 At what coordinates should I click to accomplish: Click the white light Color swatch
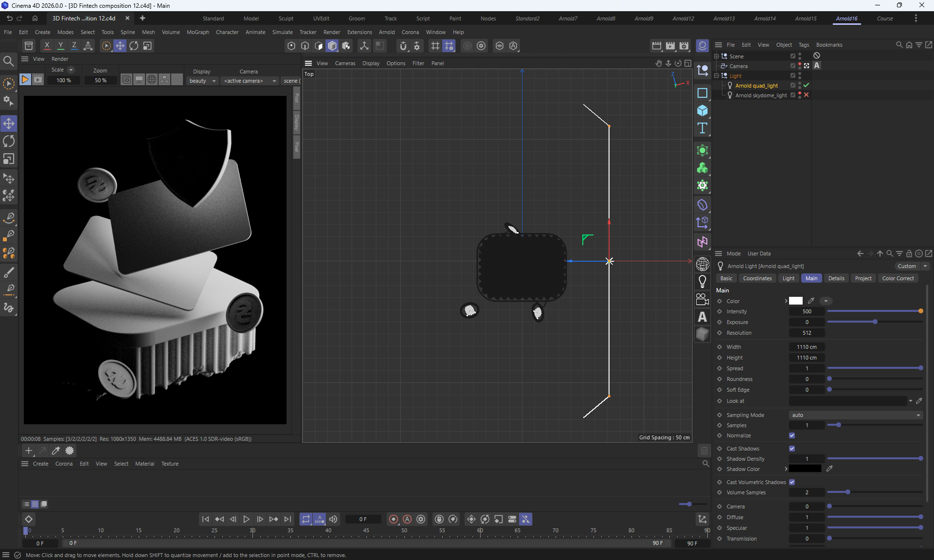(796, 301)
